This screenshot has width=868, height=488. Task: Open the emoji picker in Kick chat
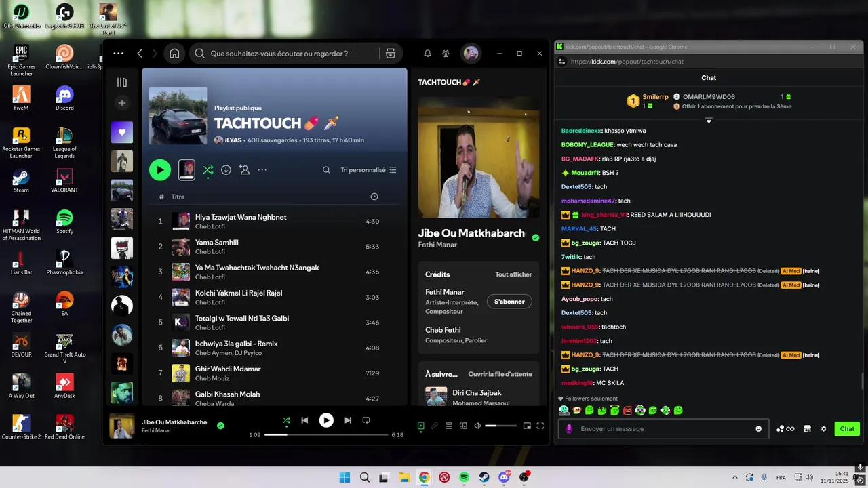point(758,428)
